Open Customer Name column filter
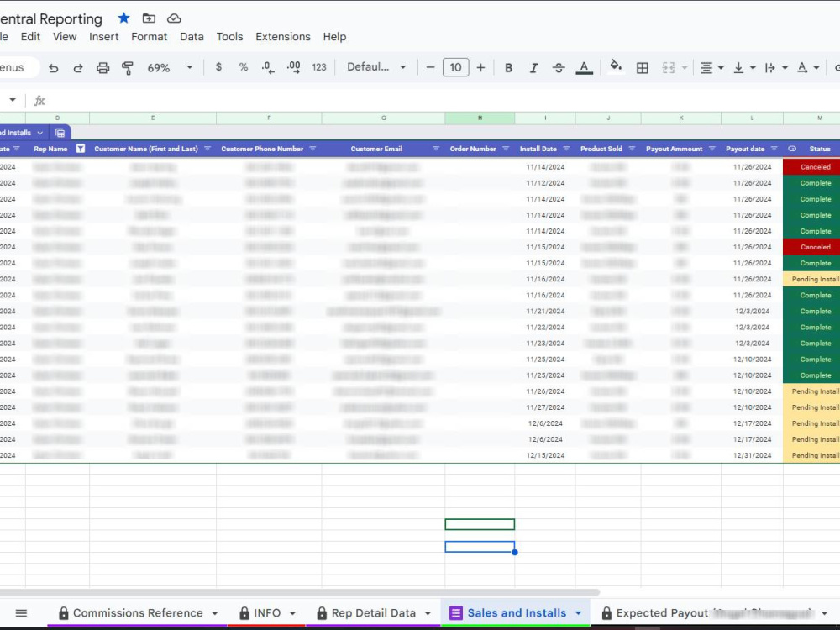840x630 pixels. tap(207, 149)
